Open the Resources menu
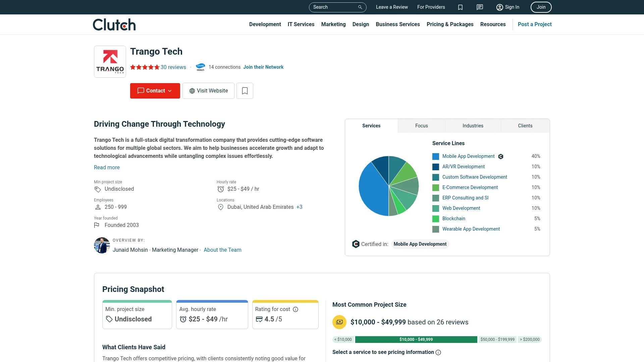 493,24
